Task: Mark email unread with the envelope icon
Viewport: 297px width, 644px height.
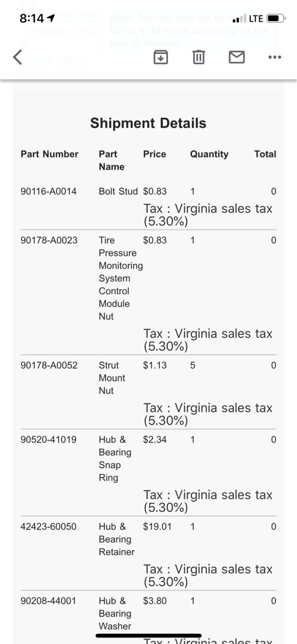Action: point(237,57)
